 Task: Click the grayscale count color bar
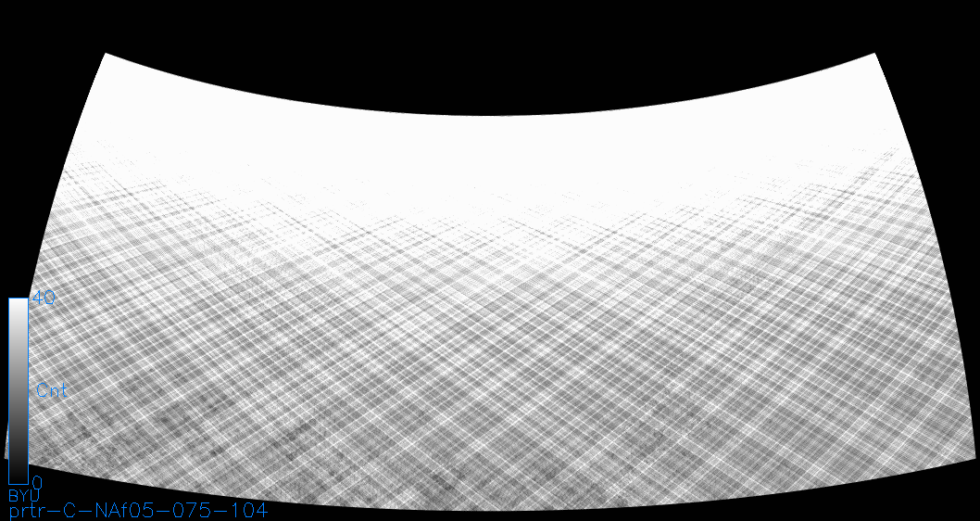coord(19,391)
